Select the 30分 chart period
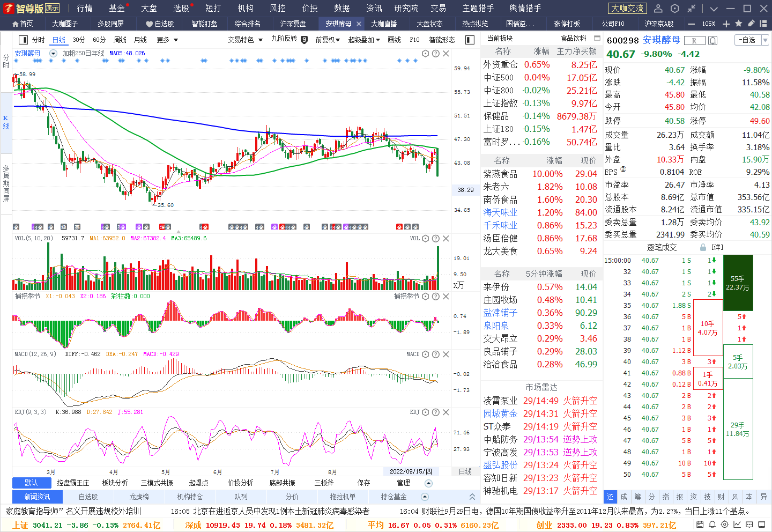 (x=79, y=40)
